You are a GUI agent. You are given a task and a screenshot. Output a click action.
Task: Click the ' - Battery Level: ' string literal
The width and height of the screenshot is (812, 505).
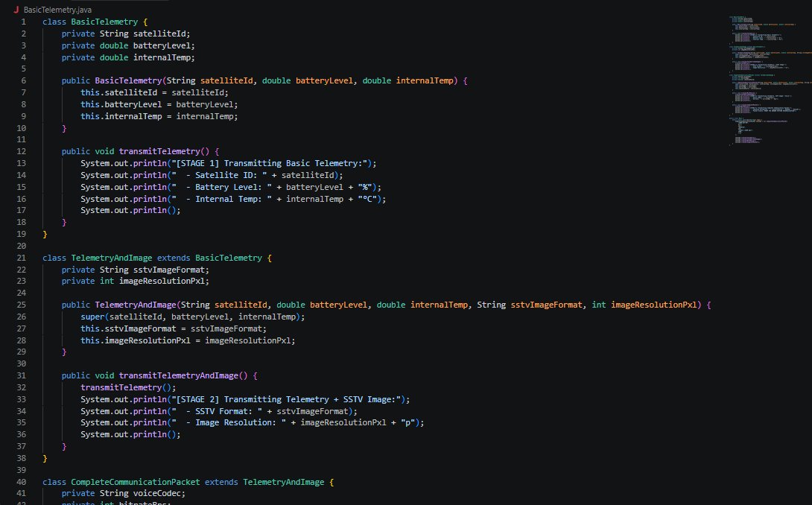coord(222,187)
